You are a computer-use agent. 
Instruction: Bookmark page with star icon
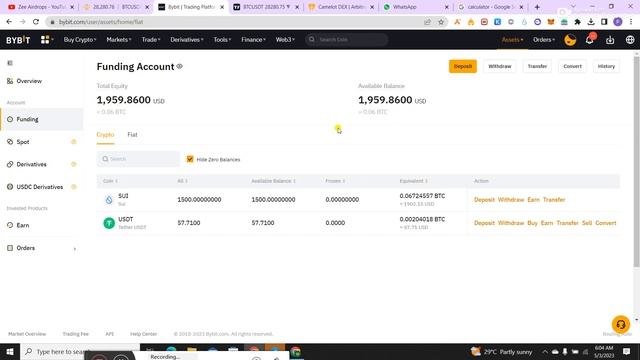[x=441, y=22]
